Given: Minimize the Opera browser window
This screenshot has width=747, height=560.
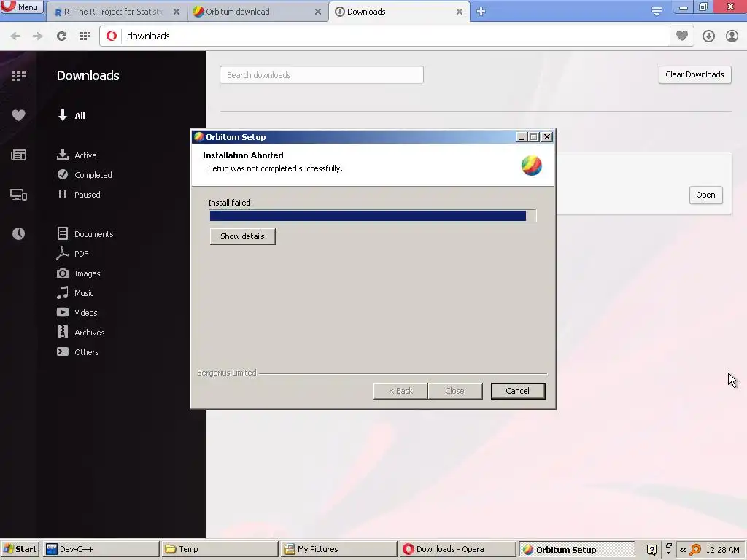Looking at the screenshot, I should 683,7.
